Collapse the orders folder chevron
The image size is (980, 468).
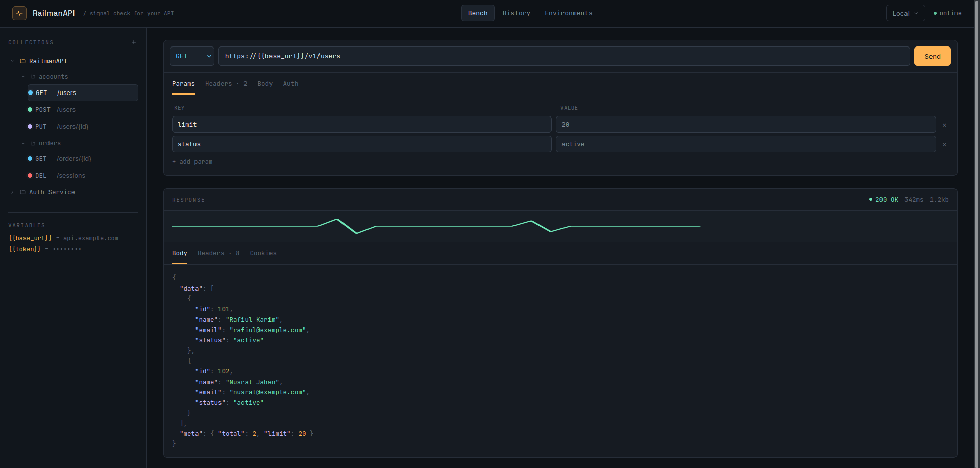23,143
